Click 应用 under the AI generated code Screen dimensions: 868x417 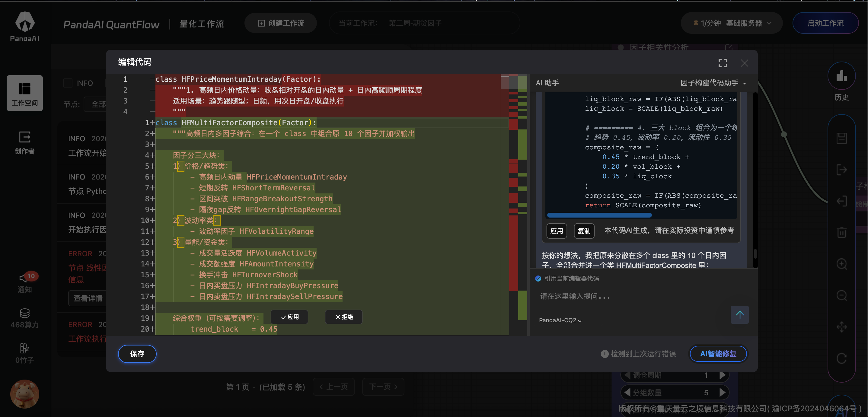[x=556, y=231]
